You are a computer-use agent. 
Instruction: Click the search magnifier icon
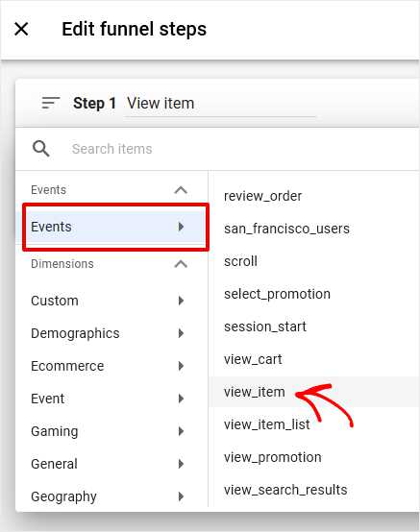coord(41,149)
